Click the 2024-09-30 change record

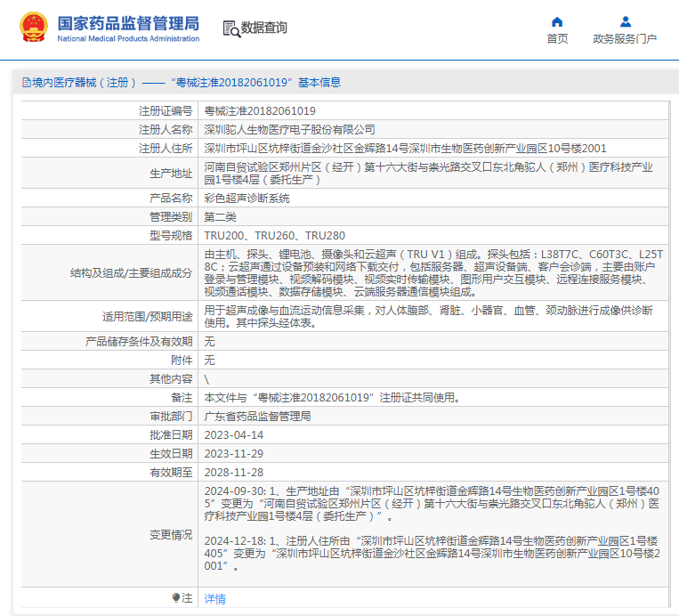point(432,504)
